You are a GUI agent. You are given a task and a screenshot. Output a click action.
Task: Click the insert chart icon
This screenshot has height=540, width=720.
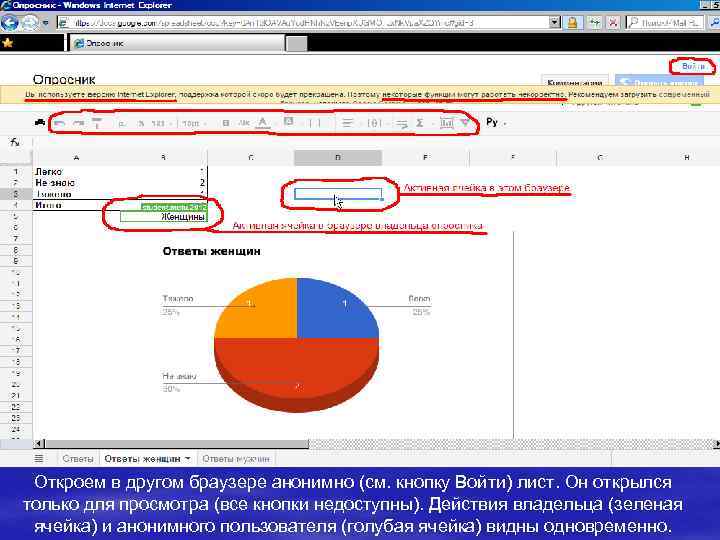coord(446,123)
